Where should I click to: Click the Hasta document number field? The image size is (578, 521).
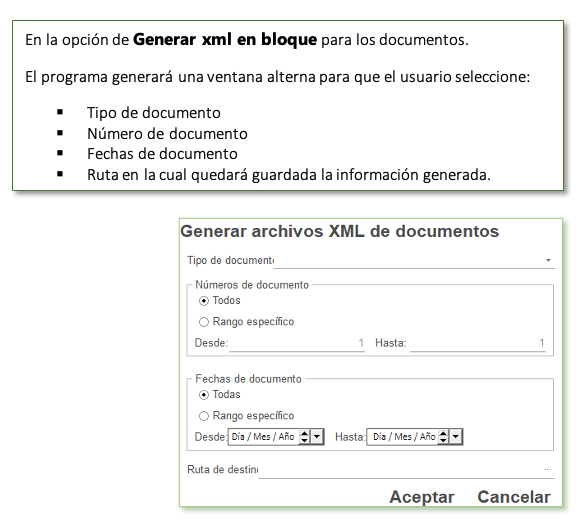(478, 343)
